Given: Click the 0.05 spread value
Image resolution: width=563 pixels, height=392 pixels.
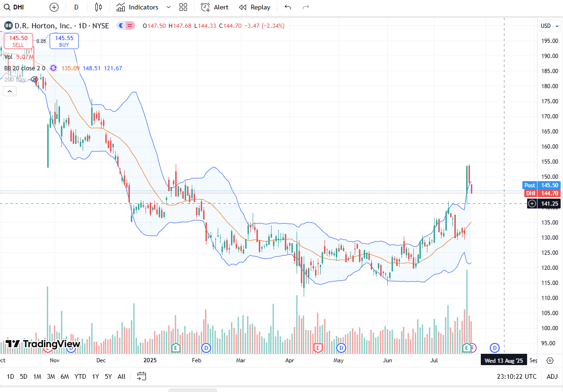Looking at the screenshot, I should [41, 41].
